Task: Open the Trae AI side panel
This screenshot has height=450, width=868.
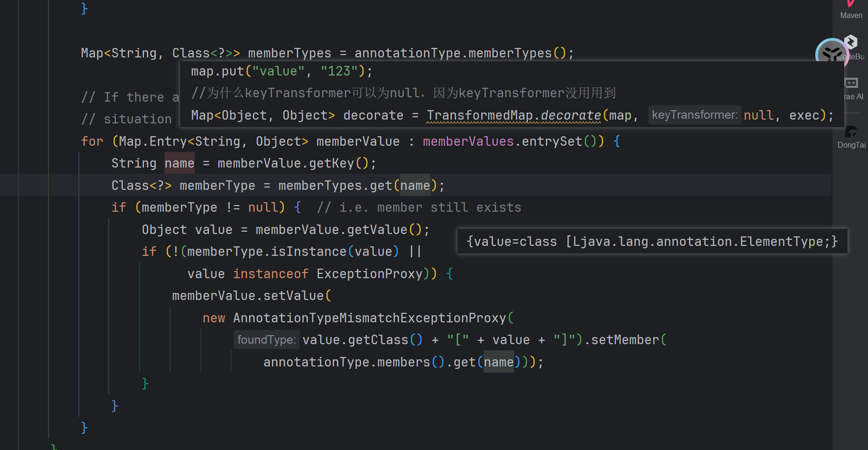Action: [851, 88]
